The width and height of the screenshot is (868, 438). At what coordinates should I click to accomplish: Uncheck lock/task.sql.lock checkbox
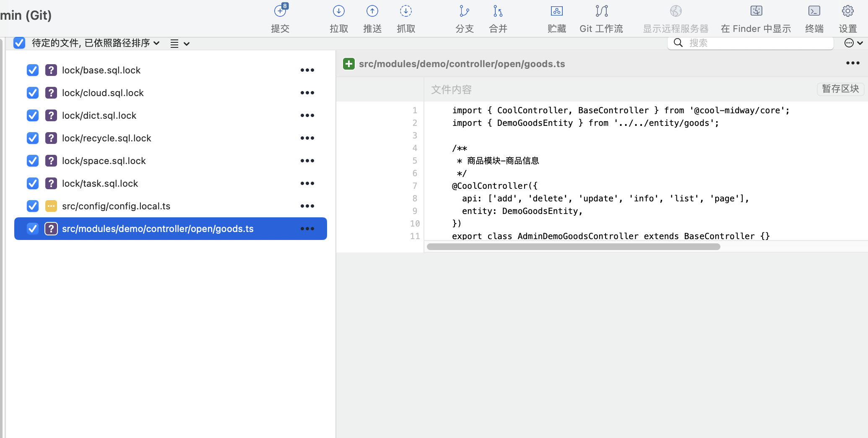click(33, 183)
